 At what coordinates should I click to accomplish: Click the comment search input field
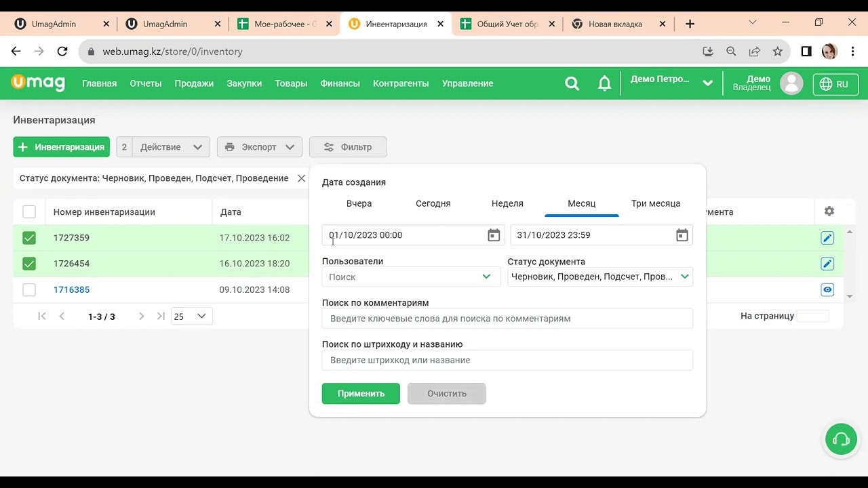click(x=507, y=319)
